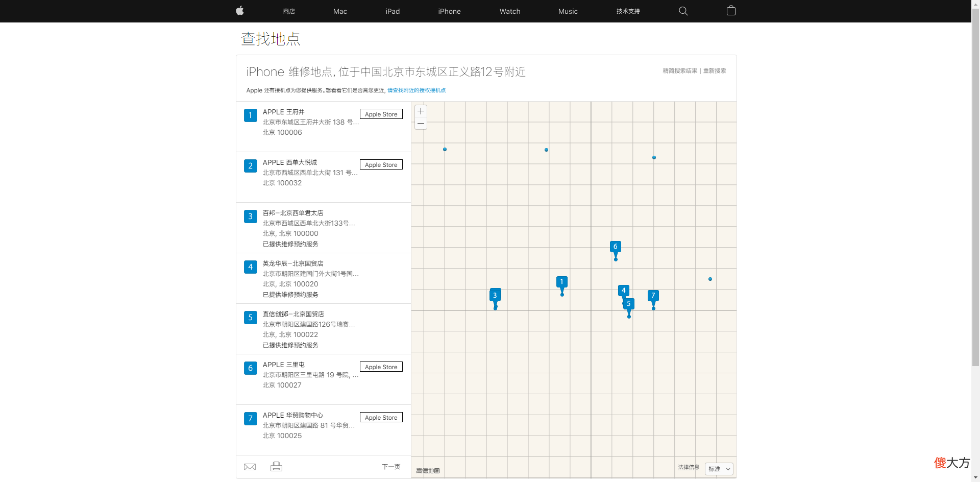980x482 pixels.
Task: Open the shopping bag icon
Action: tap(731, 11)
